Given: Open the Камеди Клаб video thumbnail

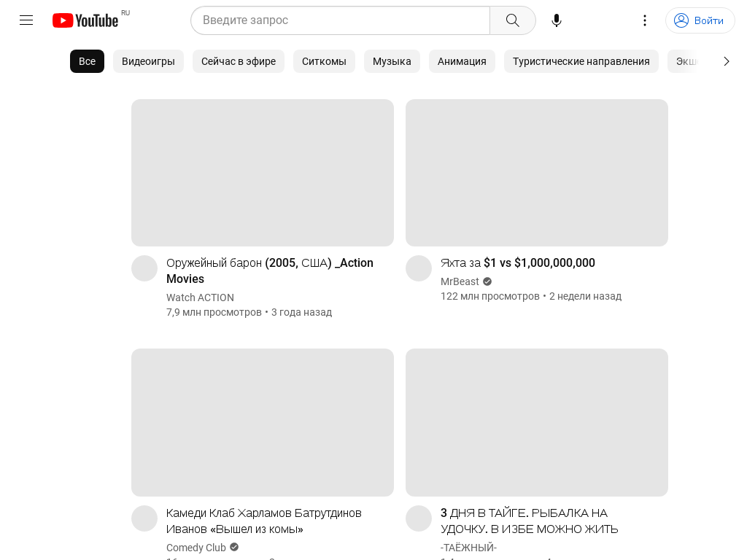Looking at the screenshot, I should tap(263, 422).
